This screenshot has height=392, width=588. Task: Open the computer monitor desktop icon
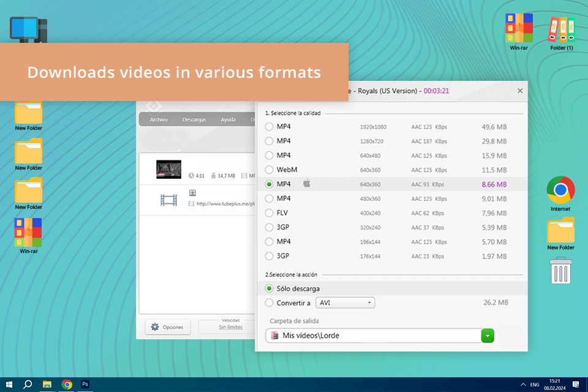coord(29,29)
